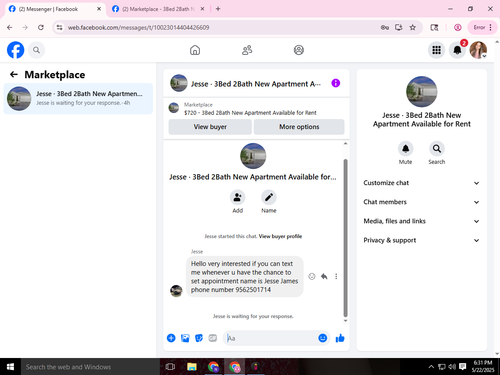Switch to Marketplace 3Bed 2Bath browser tab
500x375 pixels.
pos(158,9)
